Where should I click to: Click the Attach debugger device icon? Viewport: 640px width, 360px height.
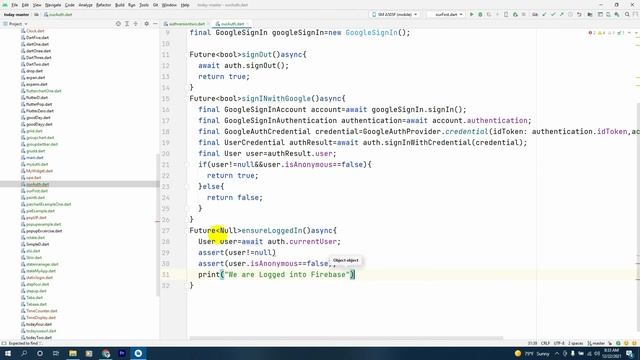(x=506, y=14)
